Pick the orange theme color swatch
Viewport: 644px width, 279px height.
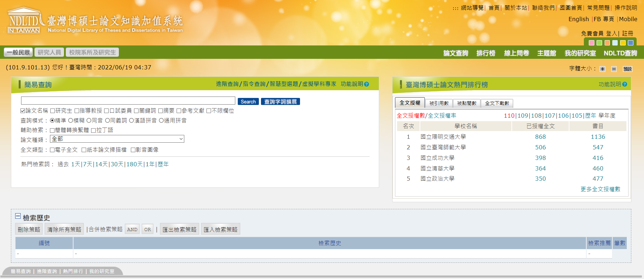(607, 43)
